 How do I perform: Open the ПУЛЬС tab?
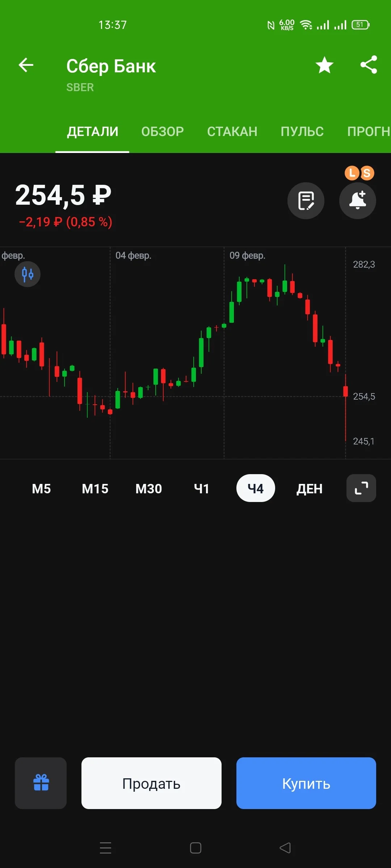coord(302,131)
